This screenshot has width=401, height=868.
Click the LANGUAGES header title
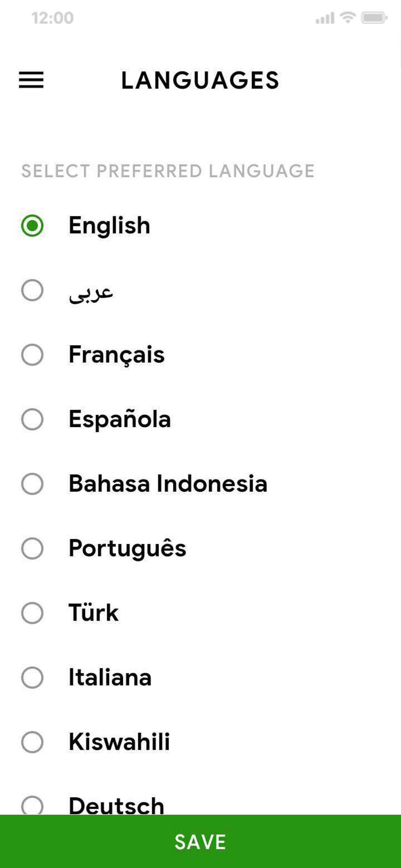(x=200, y=80)
